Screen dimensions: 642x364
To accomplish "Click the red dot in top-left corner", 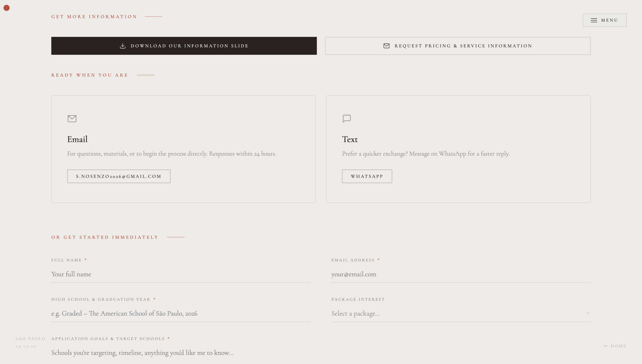I will pos(7,8).
